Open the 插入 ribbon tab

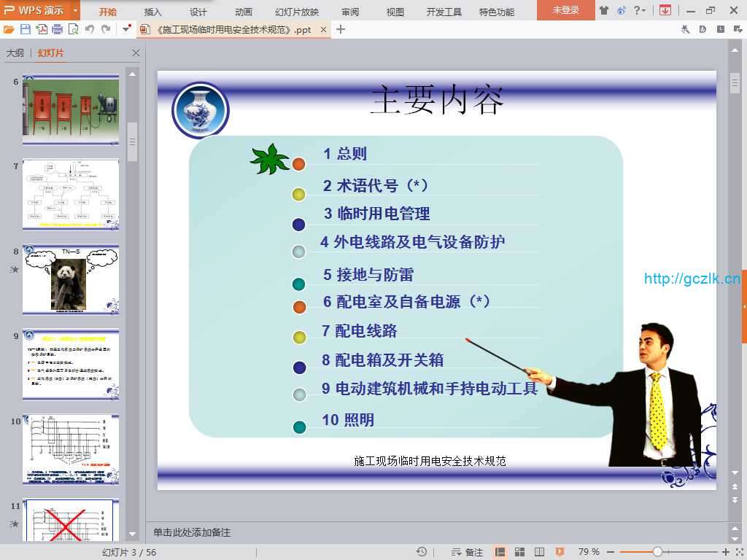tap(153, 12)
